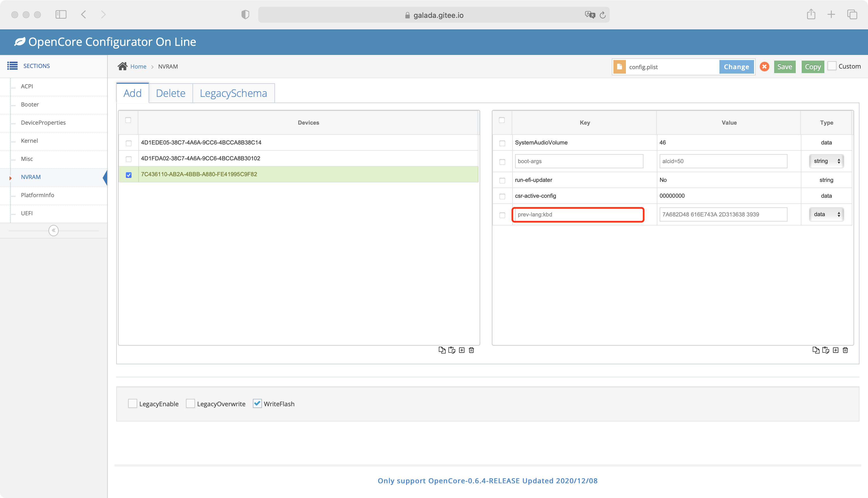Check the 4D1FDA02-38C7 device row checkbox

pyautogui.click(x=129, y=159)
